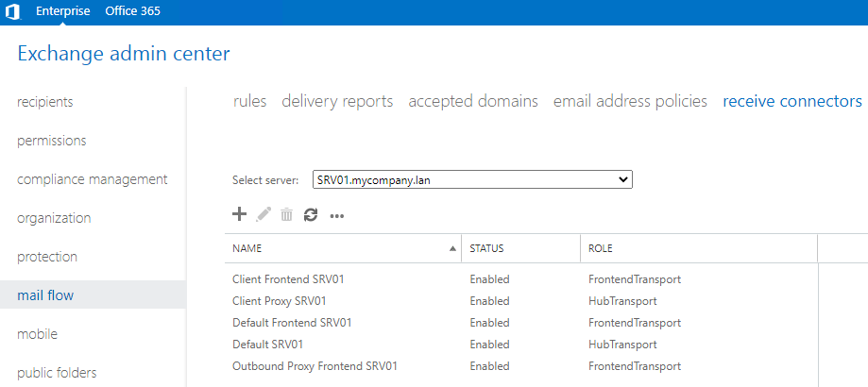Refresh the connector list
The width and height of the screenshot is (868, 387).
click(x=311, y=214)
